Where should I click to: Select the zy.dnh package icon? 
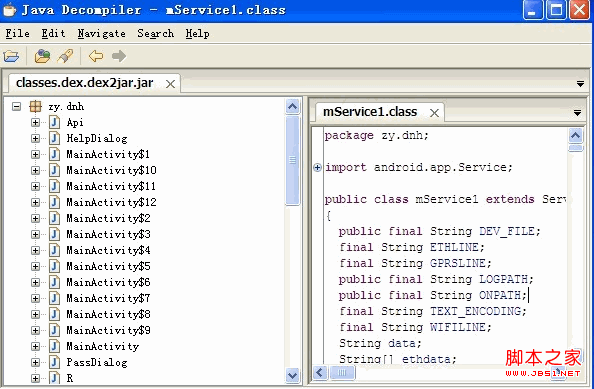[36, 106]
